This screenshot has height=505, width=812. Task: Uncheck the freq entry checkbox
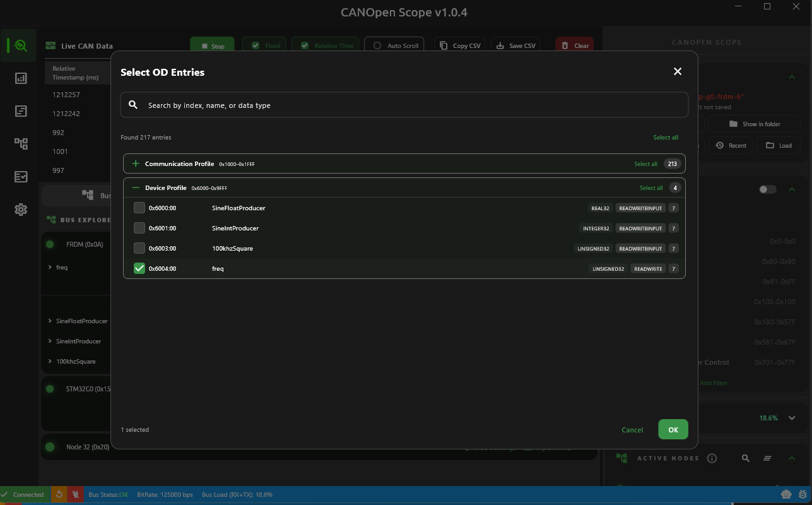tap(139, 268)
